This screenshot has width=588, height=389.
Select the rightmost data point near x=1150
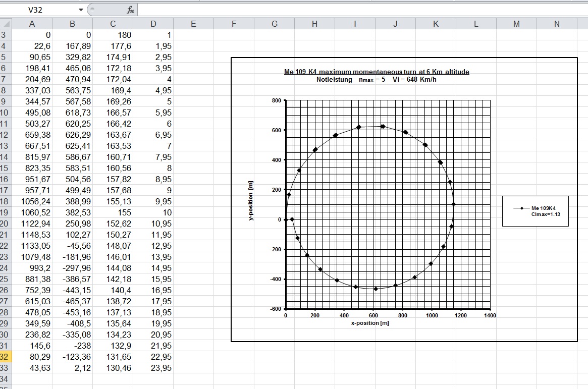[453, 204]
